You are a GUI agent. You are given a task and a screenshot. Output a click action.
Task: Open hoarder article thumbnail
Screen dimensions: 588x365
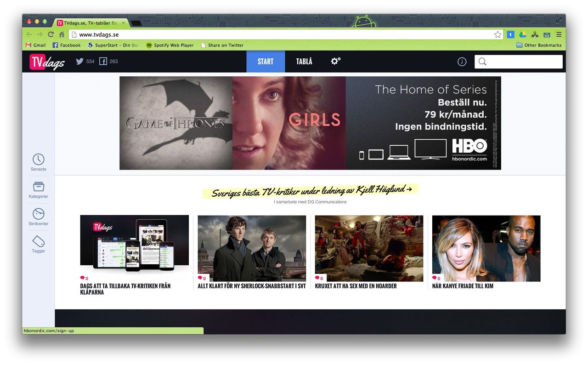click(x=369, y=248)
